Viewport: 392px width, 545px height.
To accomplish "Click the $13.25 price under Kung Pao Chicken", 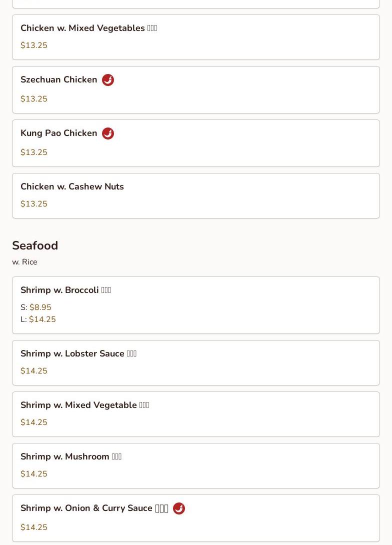I will pos(34,152).
